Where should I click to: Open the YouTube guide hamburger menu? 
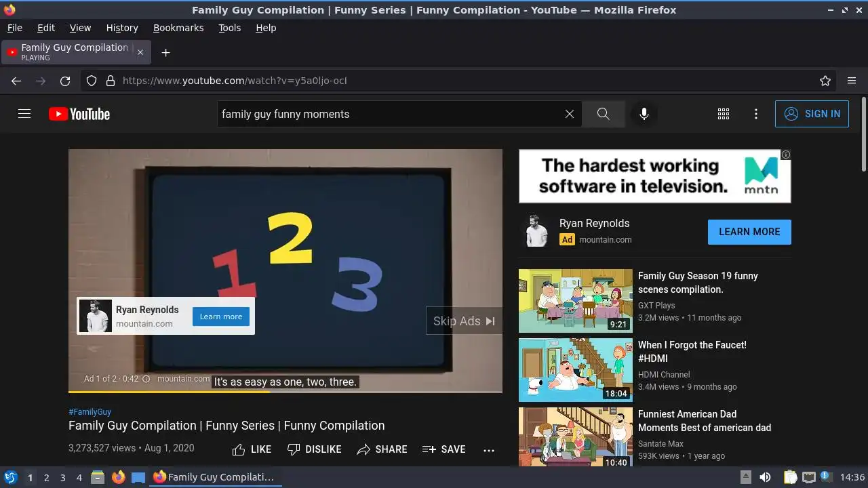(x=24, y=114)
